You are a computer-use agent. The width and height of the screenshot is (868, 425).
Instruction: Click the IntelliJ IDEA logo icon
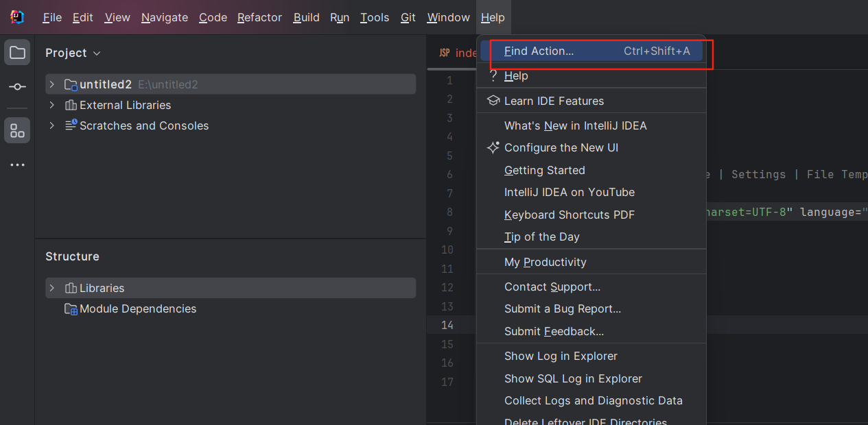click(x=17, y=17)
